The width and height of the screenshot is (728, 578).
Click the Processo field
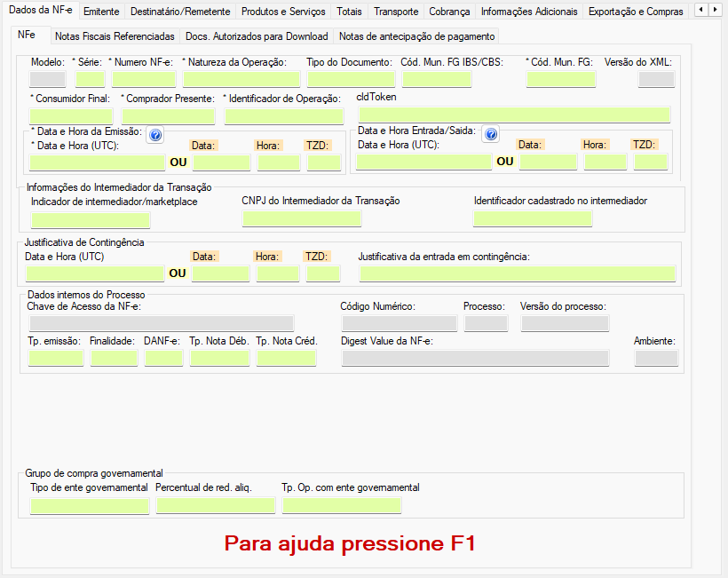487,323
